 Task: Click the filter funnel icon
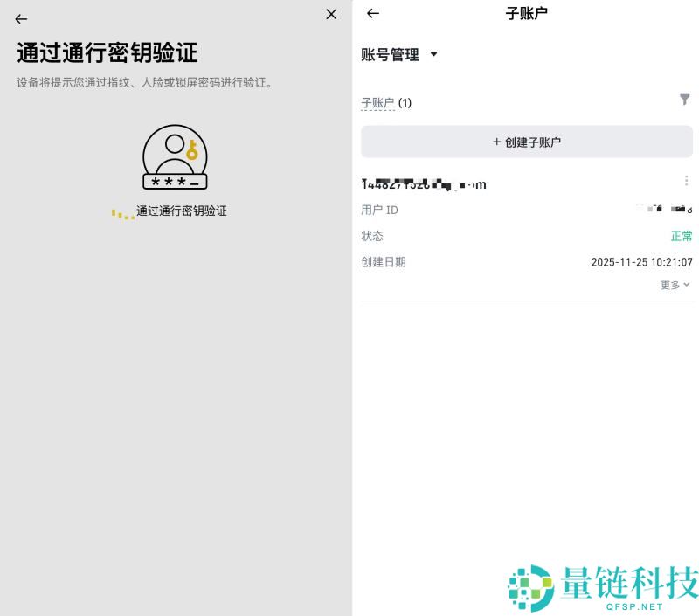point(685,100)
